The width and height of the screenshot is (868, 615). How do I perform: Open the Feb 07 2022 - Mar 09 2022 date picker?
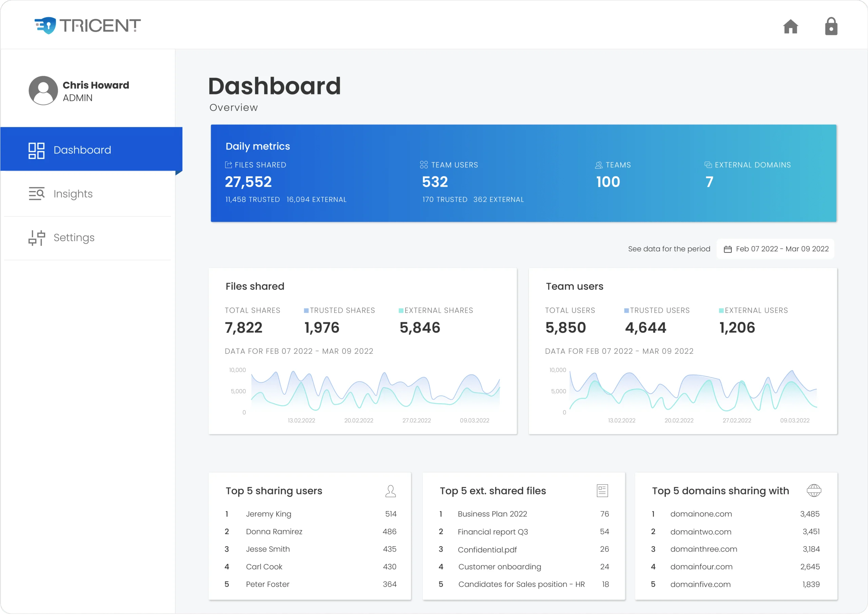click(x=775, y=249)
